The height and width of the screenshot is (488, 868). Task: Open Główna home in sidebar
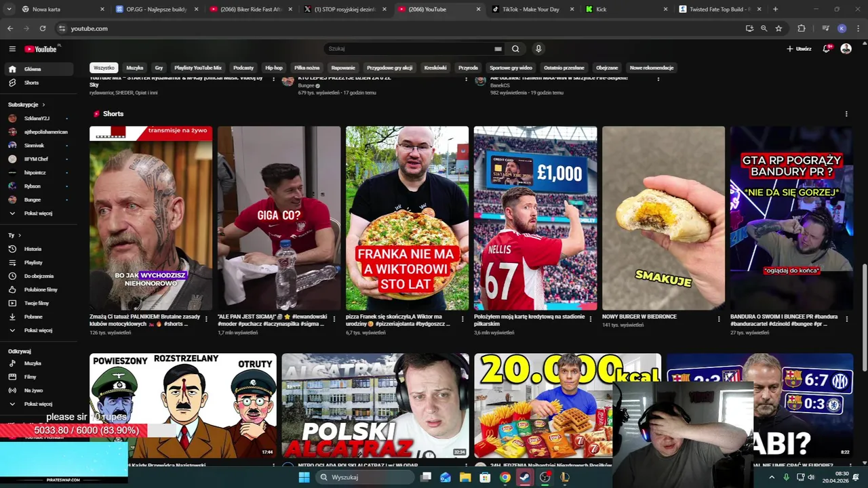click(x=39, y=69)
